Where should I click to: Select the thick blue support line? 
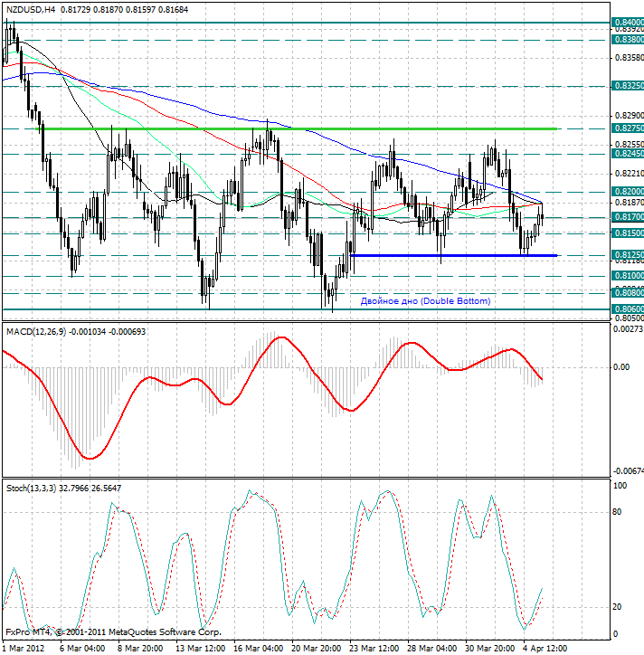pyautogui.click(x=452, y=255)
